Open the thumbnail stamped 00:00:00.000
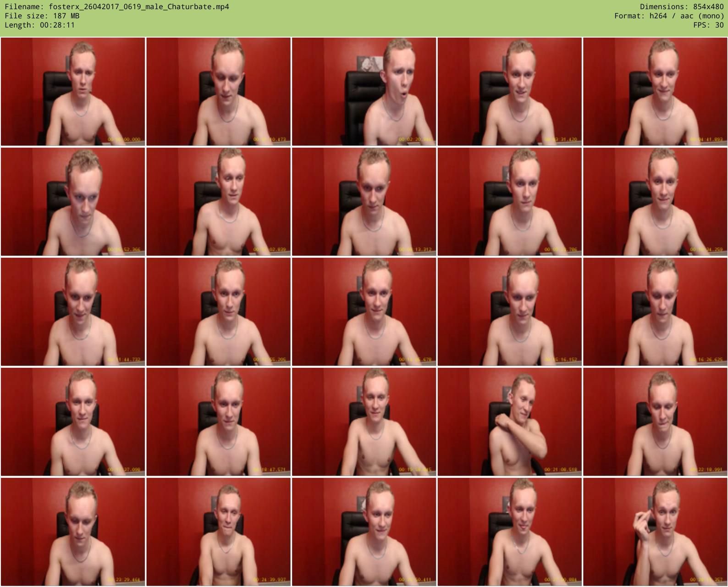The height and width of the screenshot is (587, 728). (73, 92)
